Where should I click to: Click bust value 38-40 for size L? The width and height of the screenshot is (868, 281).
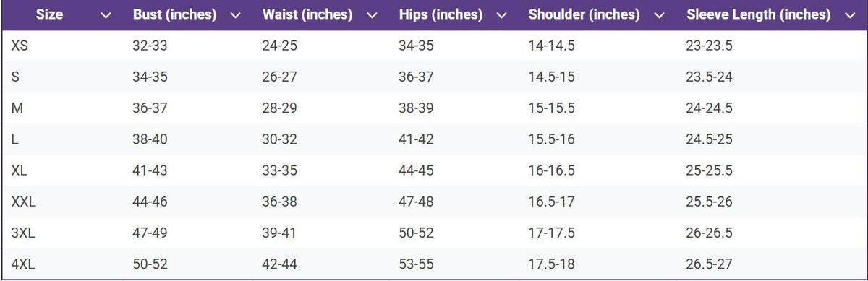pos(150,139)
